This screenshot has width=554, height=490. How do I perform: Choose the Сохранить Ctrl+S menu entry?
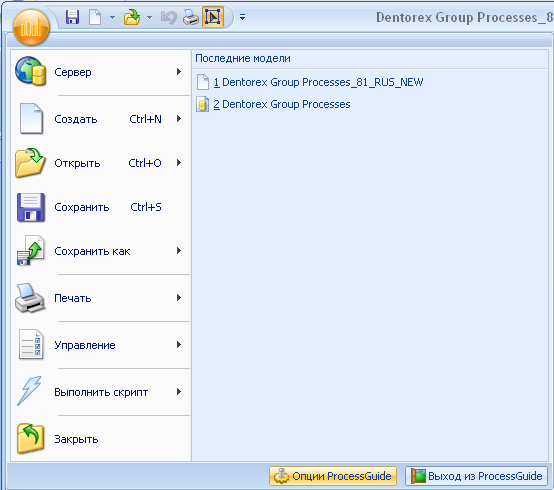pos(101,207)
